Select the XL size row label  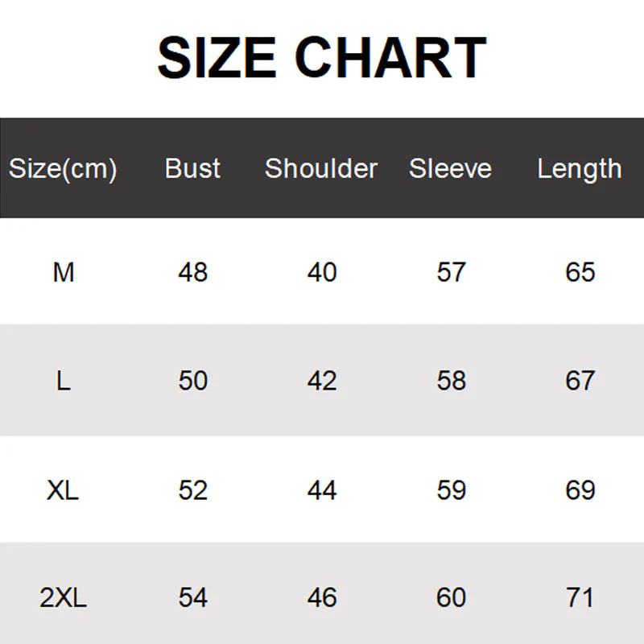[x=63, y=489]
